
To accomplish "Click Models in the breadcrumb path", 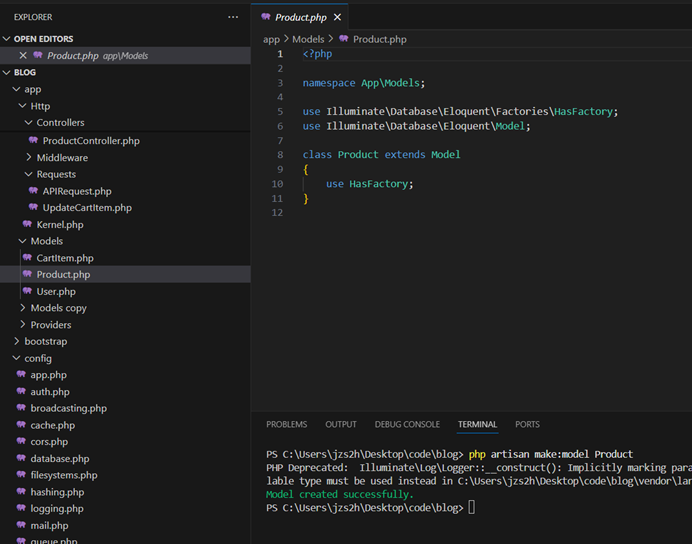I will tap(308, 39).
